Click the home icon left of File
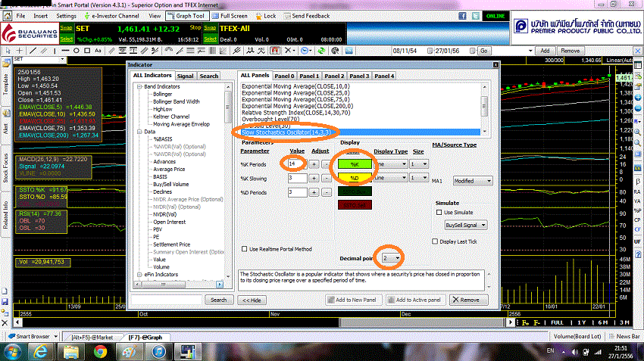 [x=7, y=16]
